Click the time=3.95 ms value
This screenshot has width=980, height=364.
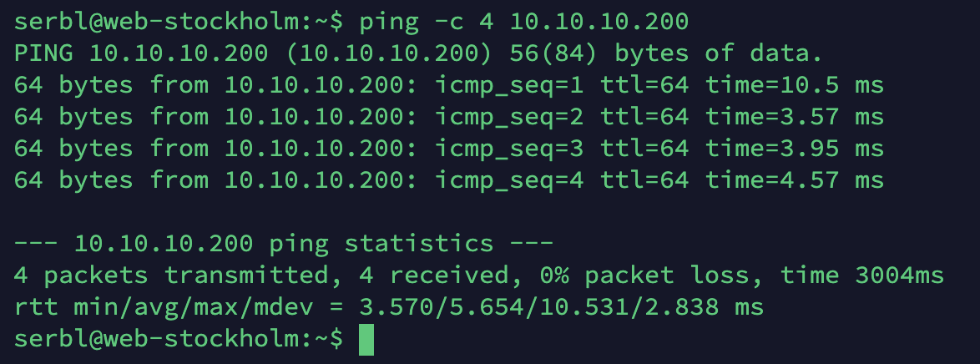tap(794, 149)
